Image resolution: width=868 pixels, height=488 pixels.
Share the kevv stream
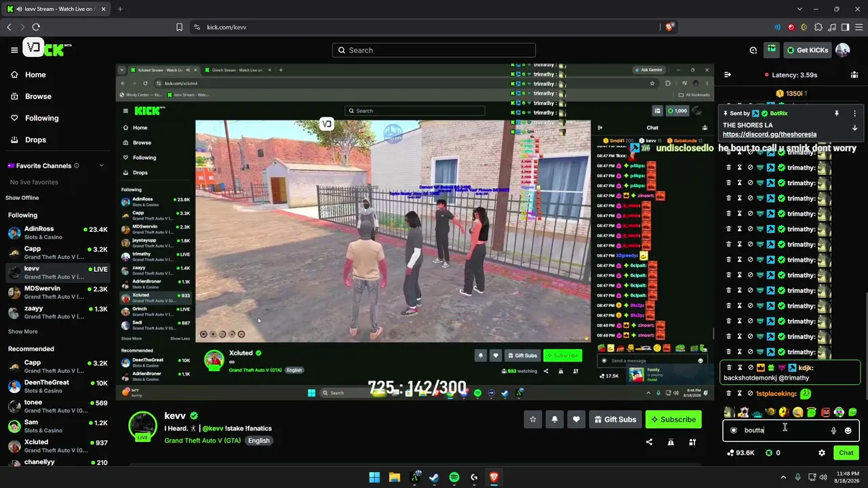(x=649, y=442)
